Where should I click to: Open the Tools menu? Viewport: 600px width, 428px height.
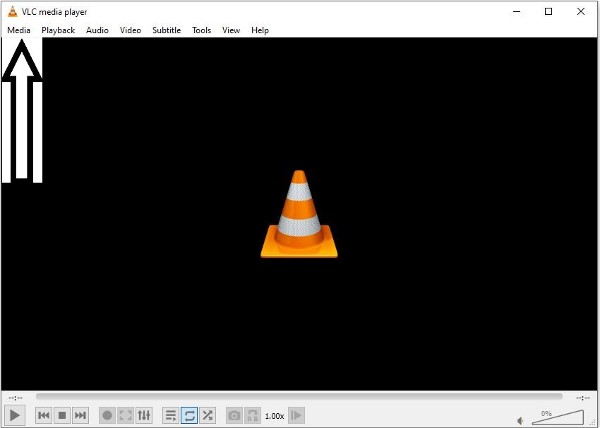pos(201,30)
